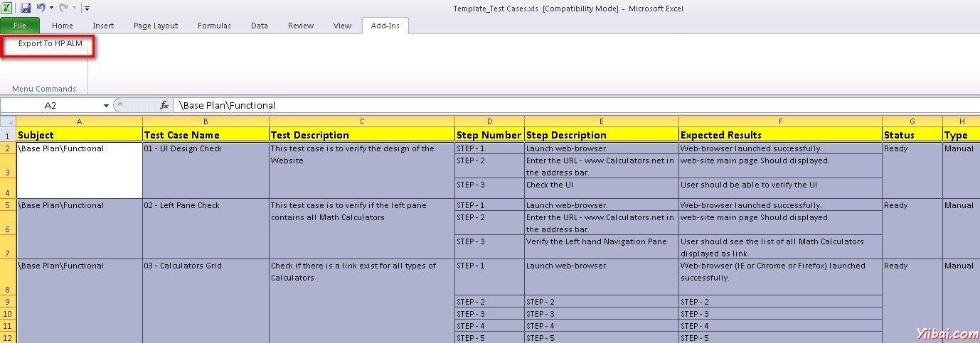Viewport: 980px width, 343px height.
Task: Open the Page Layout tab
Action: point(156,26)
